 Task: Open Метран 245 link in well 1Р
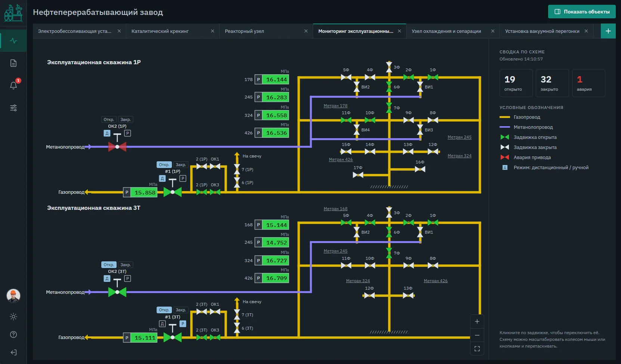tap(460, 137)
